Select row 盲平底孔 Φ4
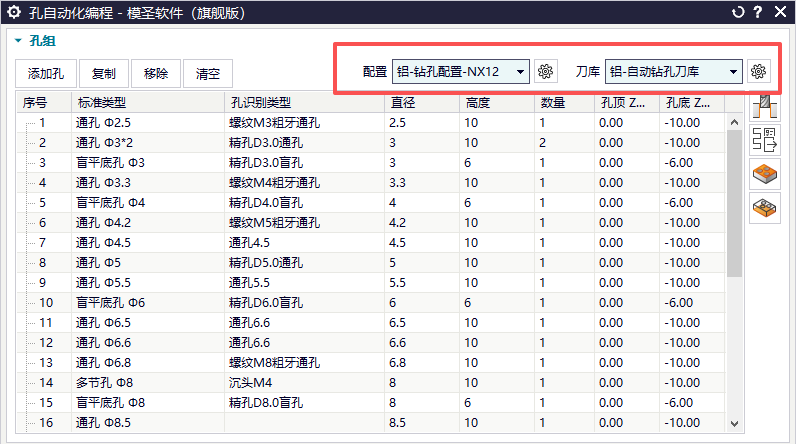796x444 pixels. tap(371, 203)
